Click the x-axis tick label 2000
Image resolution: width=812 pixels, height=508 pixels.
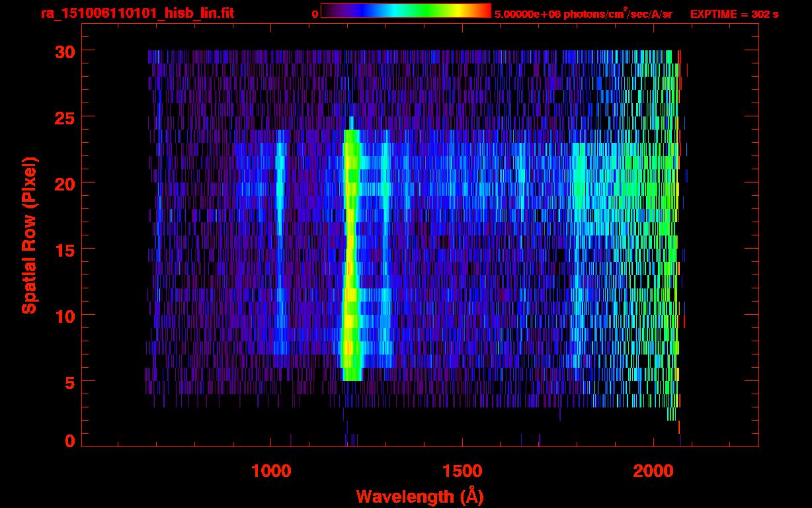(x=653, y=471)
